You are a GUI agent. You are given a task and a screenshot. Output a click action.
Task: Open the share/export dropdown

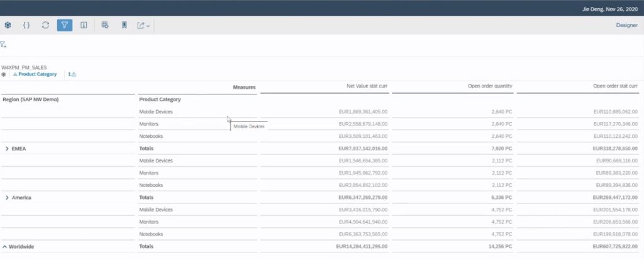pyautogui.click(x=143, y=25)
